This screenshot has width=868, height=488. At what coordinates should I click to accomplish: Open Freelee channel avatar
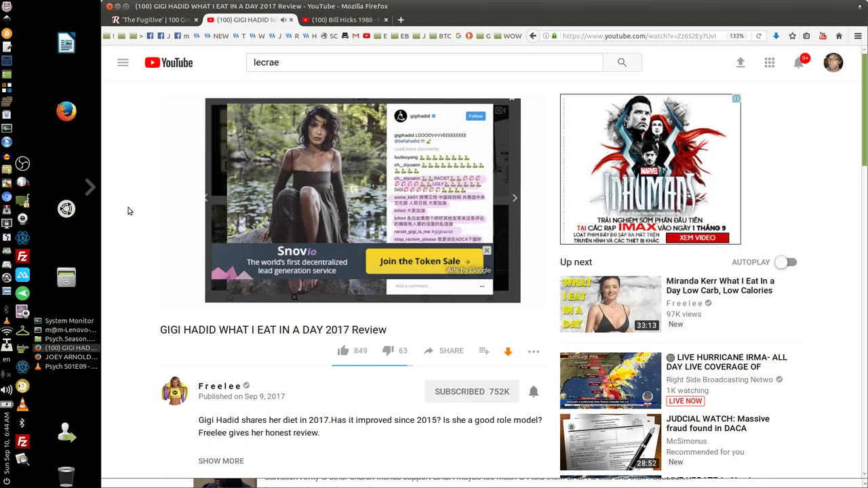pyautogui.click(x=174, y=391)
